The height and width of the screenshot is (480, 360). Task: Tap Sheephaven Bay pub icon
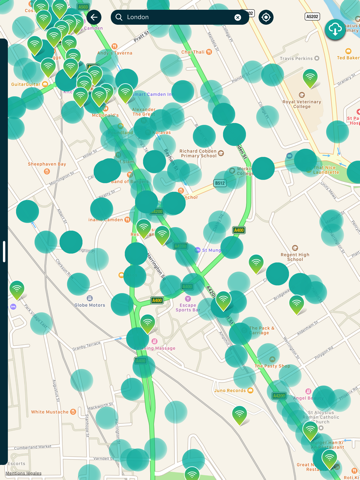(47, 171)
